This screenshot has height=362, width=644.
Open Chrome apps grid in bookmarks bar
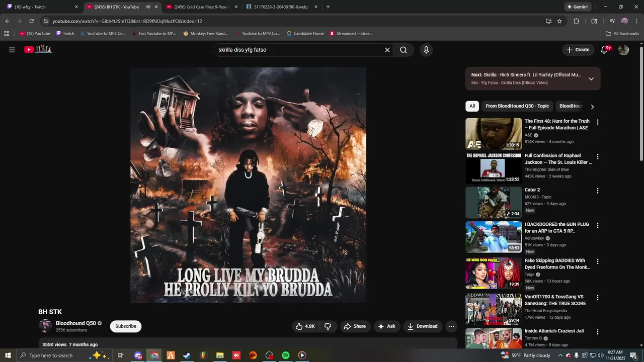[x=7, y=34]
